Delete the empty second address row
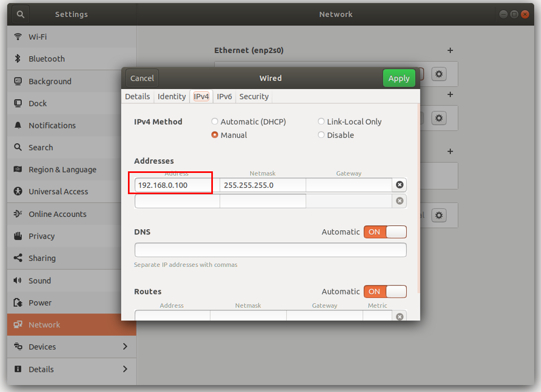This screenshot has height=392, width=541. (x=400, y=201)
